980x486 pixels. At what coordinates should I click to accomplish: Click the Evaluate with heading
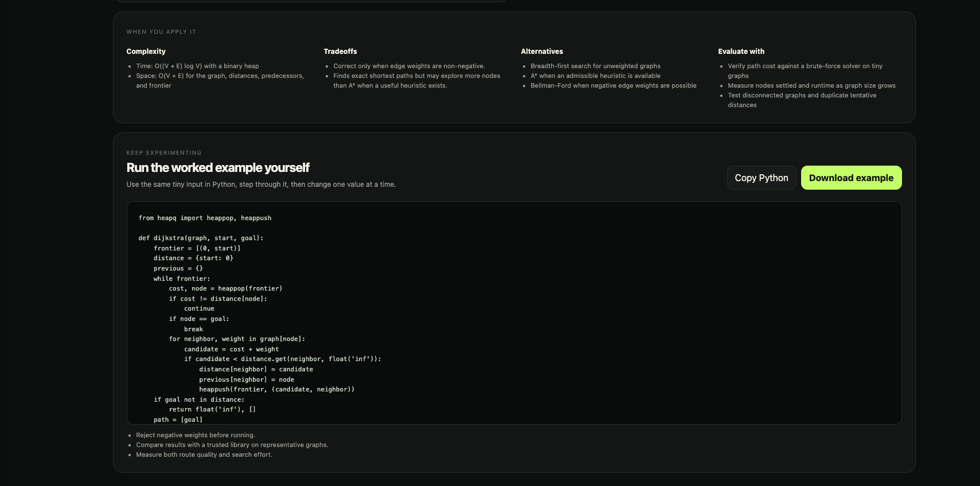[x=741, y=52]
